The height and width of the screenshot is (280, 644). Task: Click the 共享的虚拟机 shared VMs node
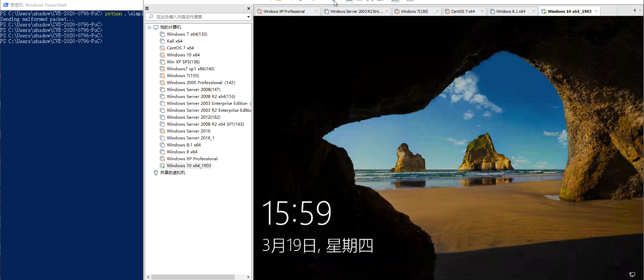pos(173,173)
